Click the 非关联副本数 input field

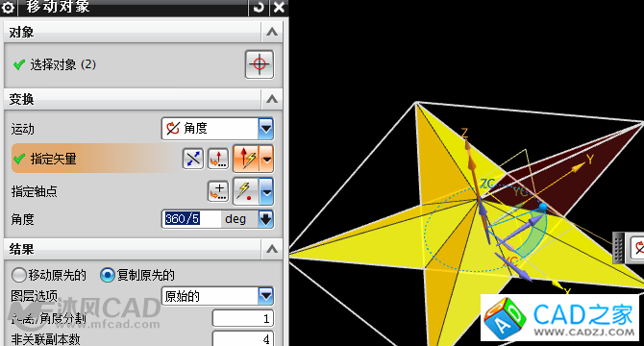pyautogui.click(x=243, y=339)
